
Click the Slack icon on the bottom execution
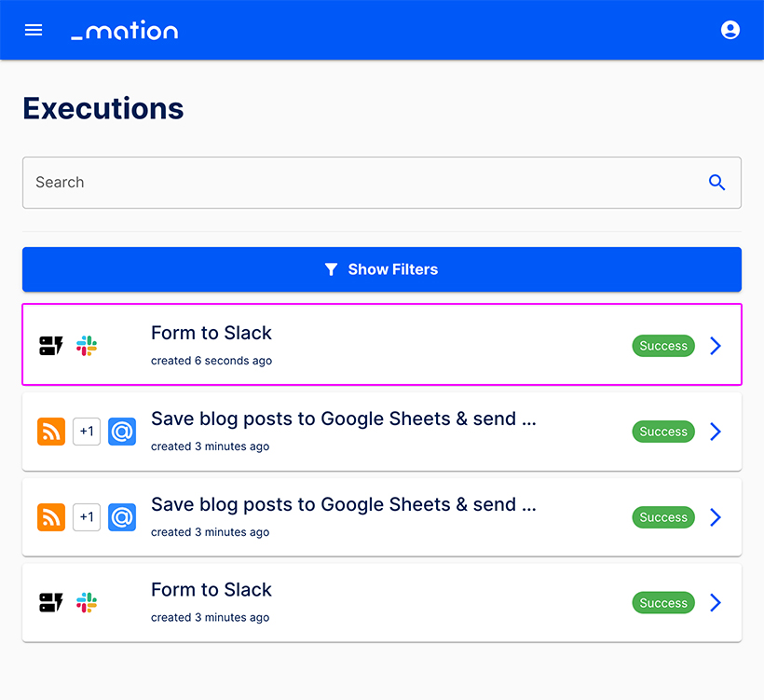pos(86,602)
